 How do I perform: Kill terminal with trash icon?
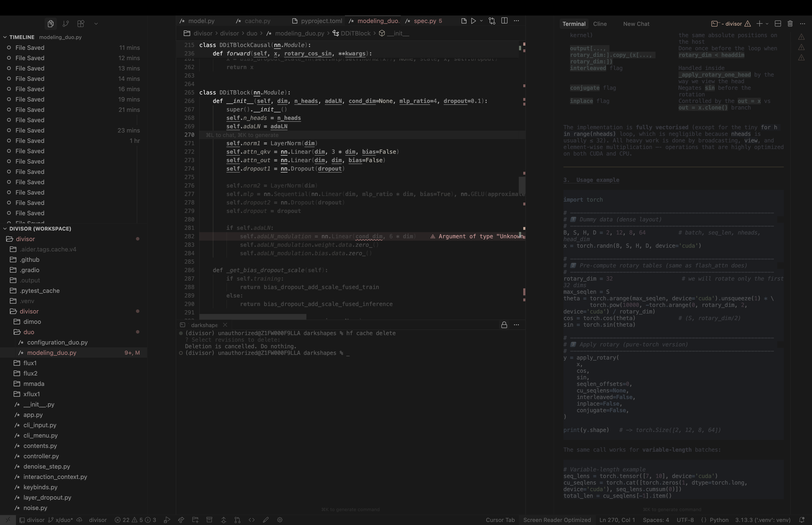click(x=790, y=24)
